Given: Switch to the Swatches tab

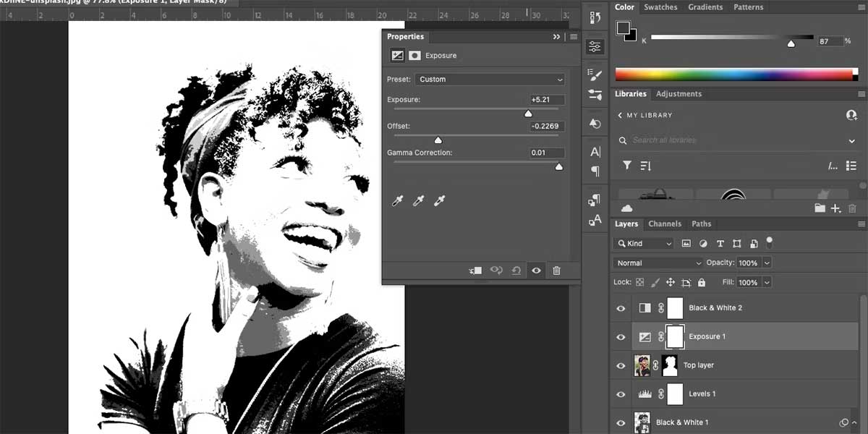Looking at the screenshot, I should click(x=660, y=7).
